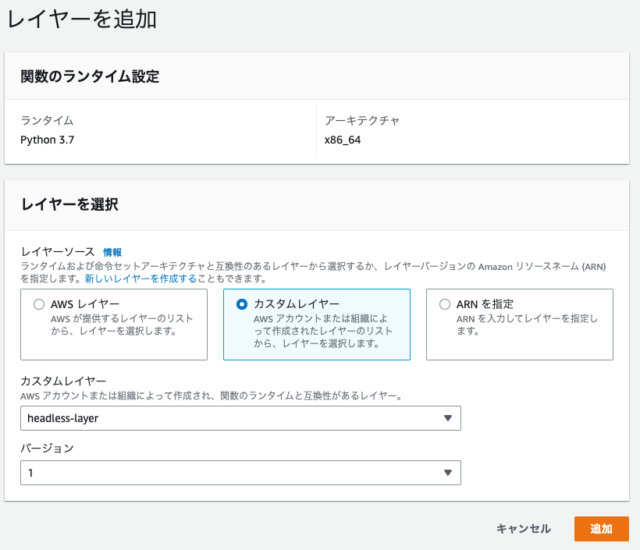Expand the version dropdown showing value 1
640x550 pixels.
(240, 472)
